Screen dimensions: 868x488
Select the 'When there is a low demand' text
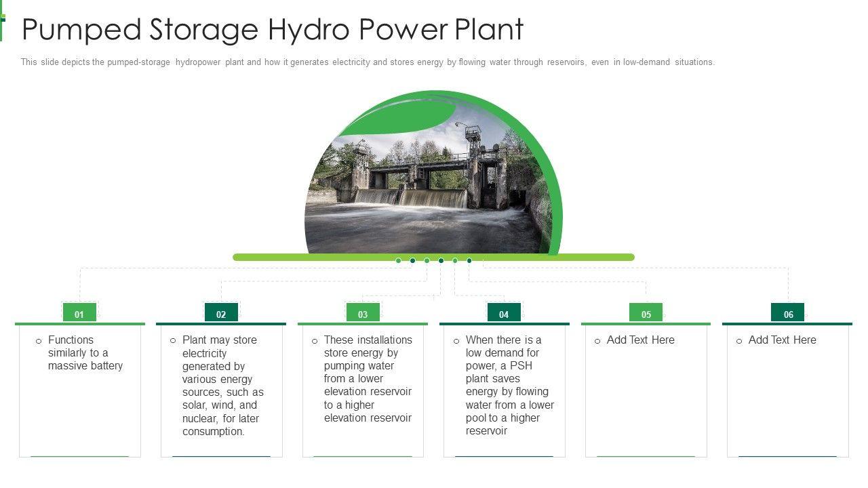click(509, 386)
